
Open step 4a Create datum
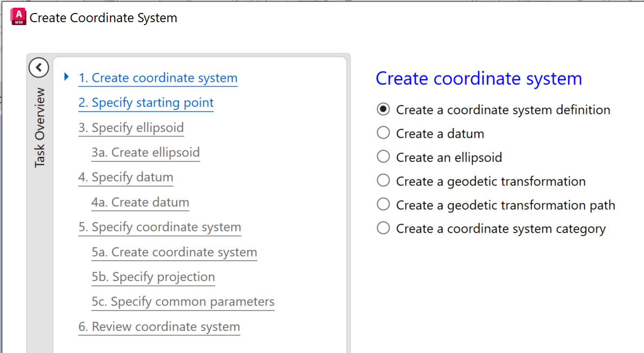point(140,202)
